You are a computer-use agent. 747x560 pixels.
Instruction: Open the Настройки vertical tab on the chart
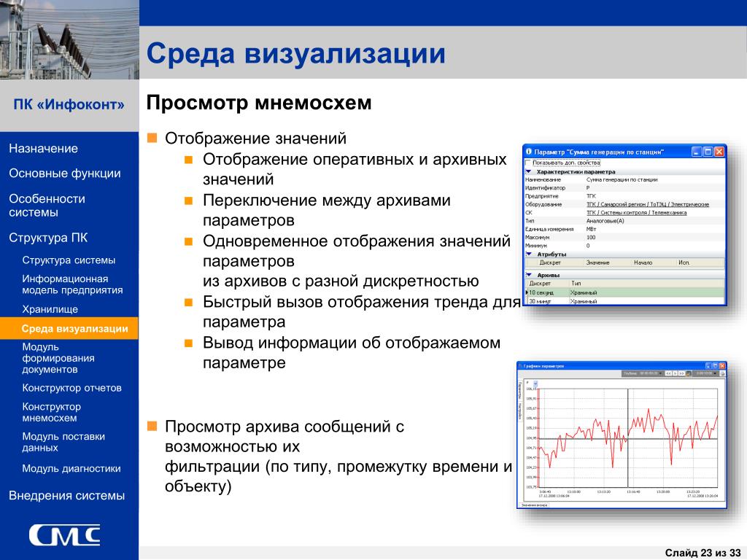point(519,411)
